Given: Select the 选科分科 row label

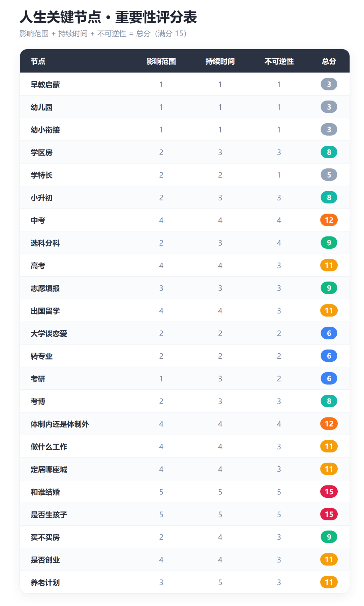Looking at the screenshot, I should (x=45, y=243).
